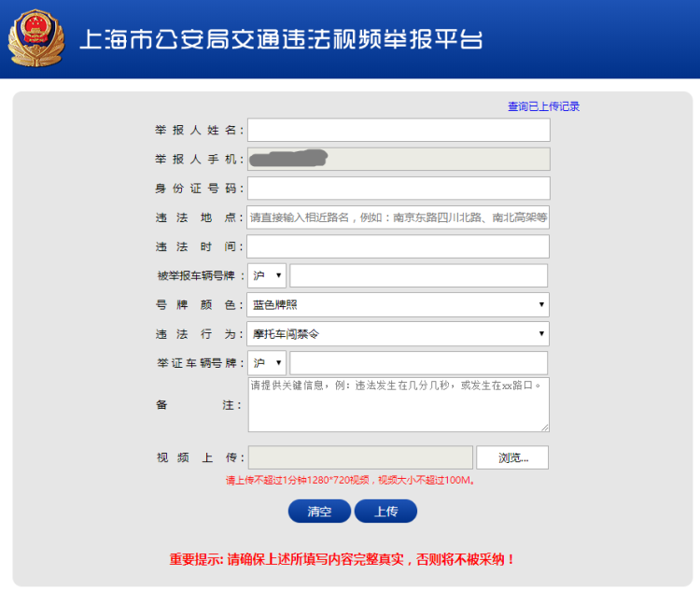The height and width of the screenshot is (589, 700).
Task: Open the 违法行为 dropdown list
Action: coord(399,333)
